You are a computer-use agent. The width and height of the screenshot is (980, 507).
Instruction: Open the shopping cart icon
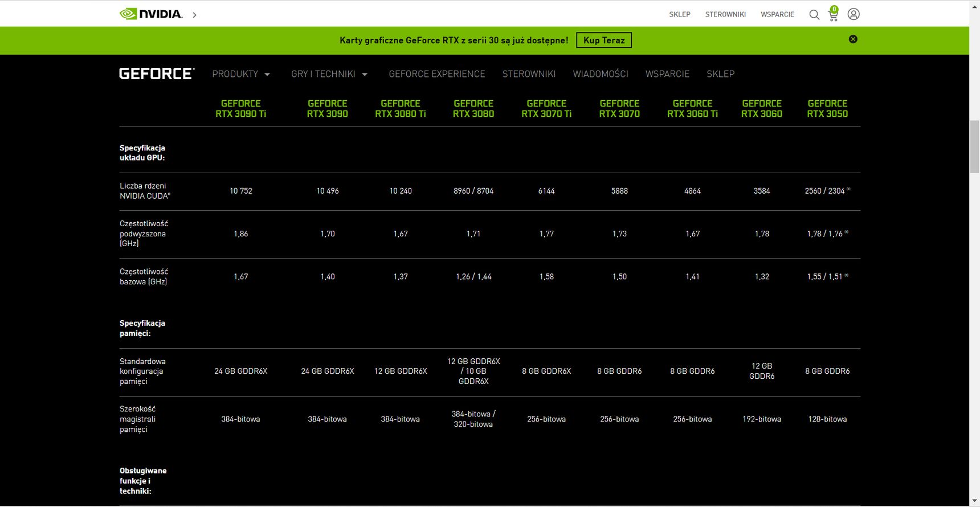(x=833, y=14)
